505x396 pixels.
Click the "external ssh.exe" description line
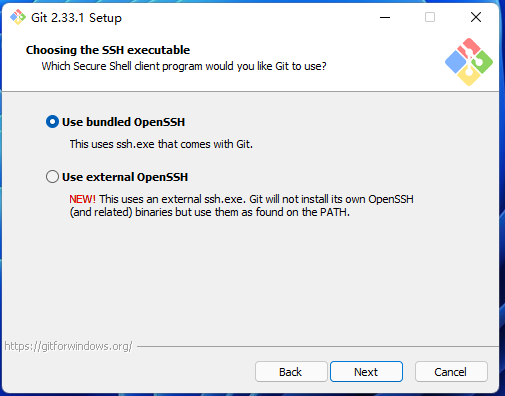coord(241,199)
